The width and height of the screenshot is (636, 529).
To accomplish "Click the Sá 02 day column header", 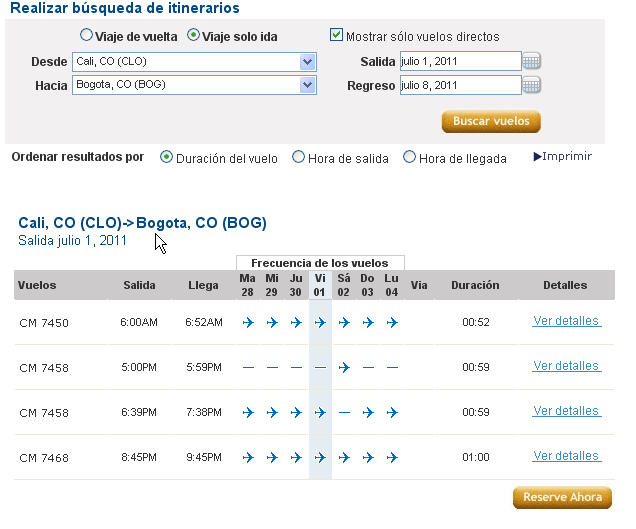I will (344, 285).
